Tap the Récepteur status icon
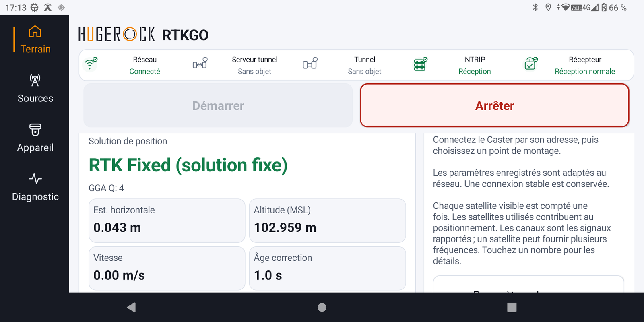 pos(531,64)
